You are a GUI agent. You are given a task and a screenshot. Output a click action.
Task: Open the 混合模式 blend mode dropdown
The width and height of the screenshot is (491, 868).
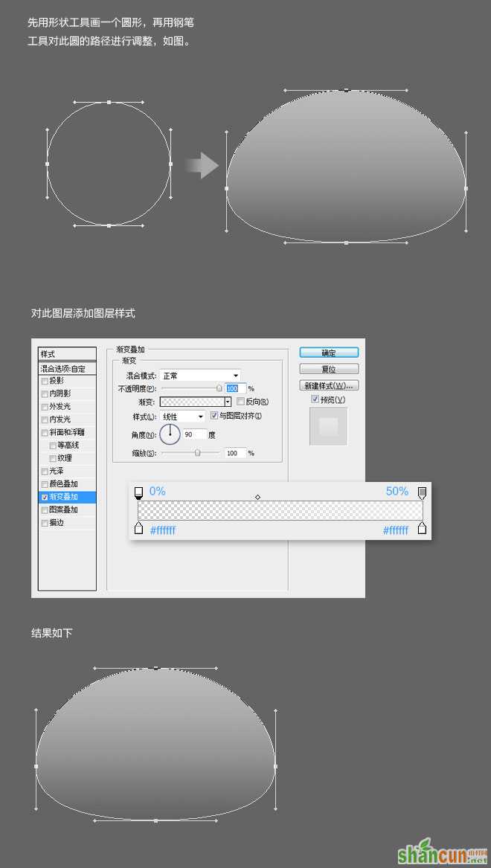(200, 376)
